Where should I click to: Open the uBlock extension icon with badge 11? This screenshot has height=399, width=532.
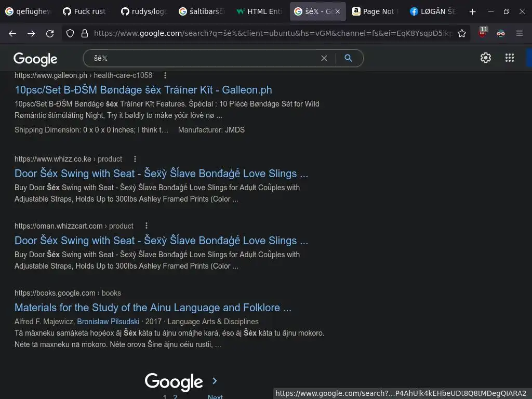click(x=483, y=33)
